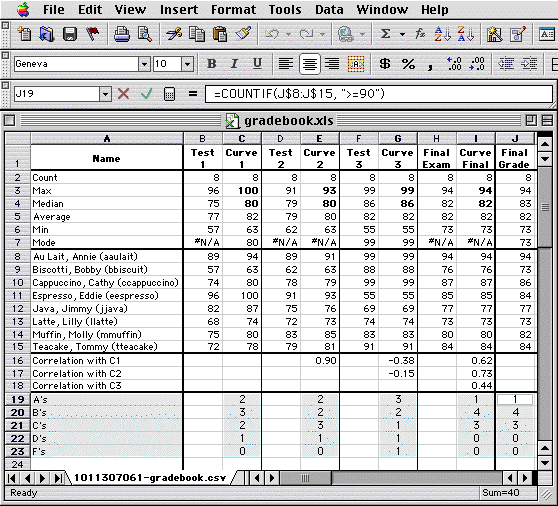Open the Chart Wizard icon
Screen dimensions: 558x506
click(x=495, y=34)
